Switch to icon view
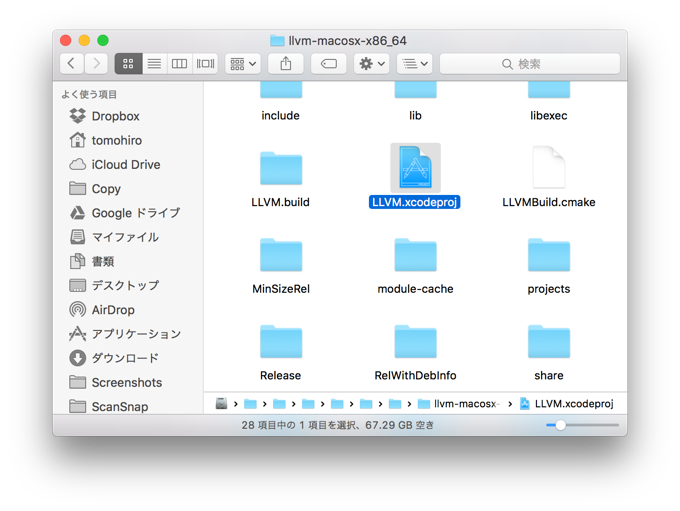Image resolution: width=680 pixels, height=511 pixels. [128, 64]
